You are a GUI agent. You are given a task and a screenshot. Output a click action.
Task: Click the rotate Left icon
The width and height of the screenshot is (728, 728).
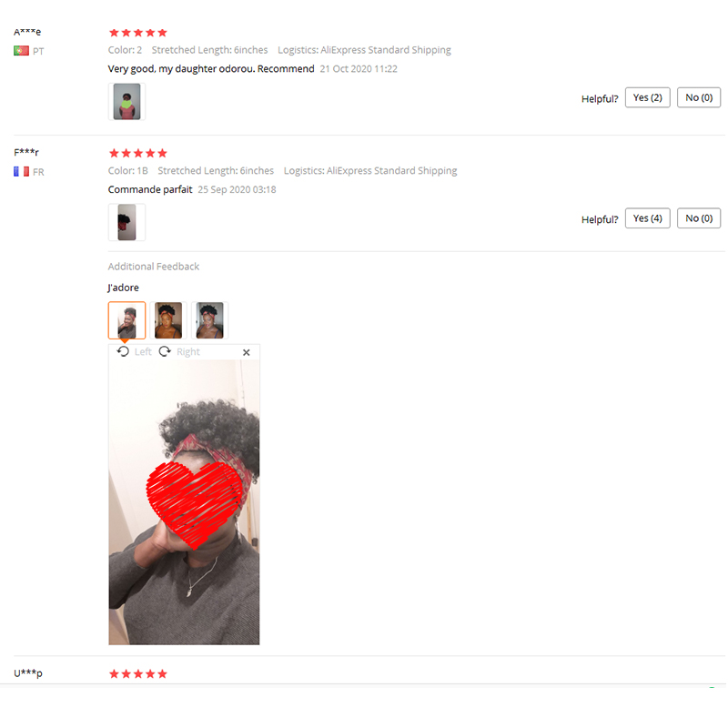[x=123, y=351]
